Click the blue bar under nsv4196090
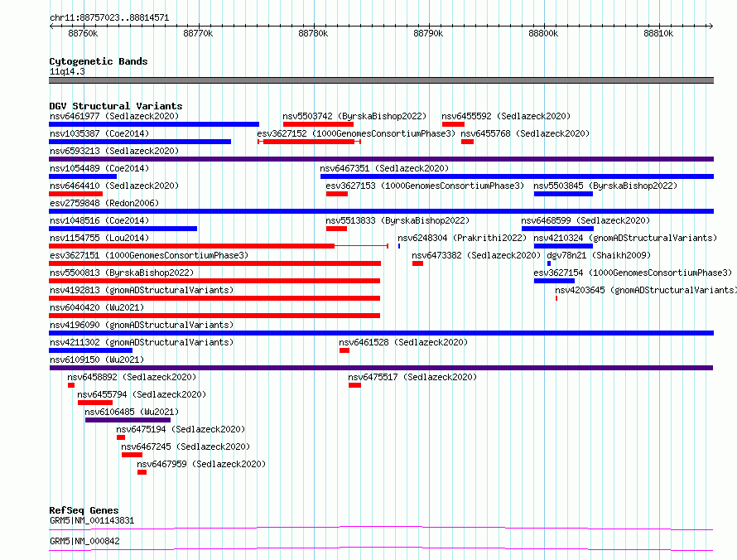The height and width of the screenshot is (560, 737). (381, 333)
